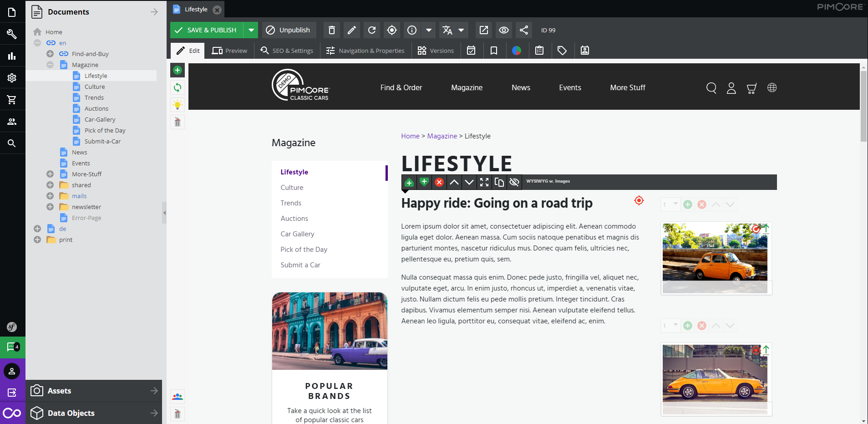This screenshot has width=868, height=424.
Task: Open Car Gallery in Magazine side menu
Action: tap(297, 234)
